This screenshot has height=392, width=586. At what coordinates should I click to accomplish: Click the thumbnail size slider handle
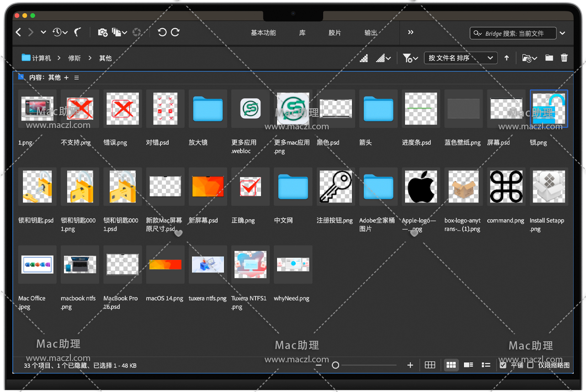pos(336,365)
